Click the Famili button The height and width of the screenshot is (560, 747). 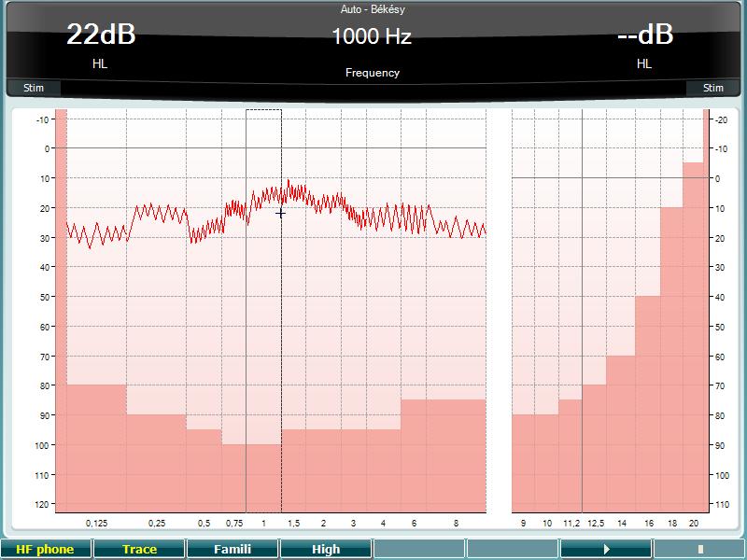(233, 549)
